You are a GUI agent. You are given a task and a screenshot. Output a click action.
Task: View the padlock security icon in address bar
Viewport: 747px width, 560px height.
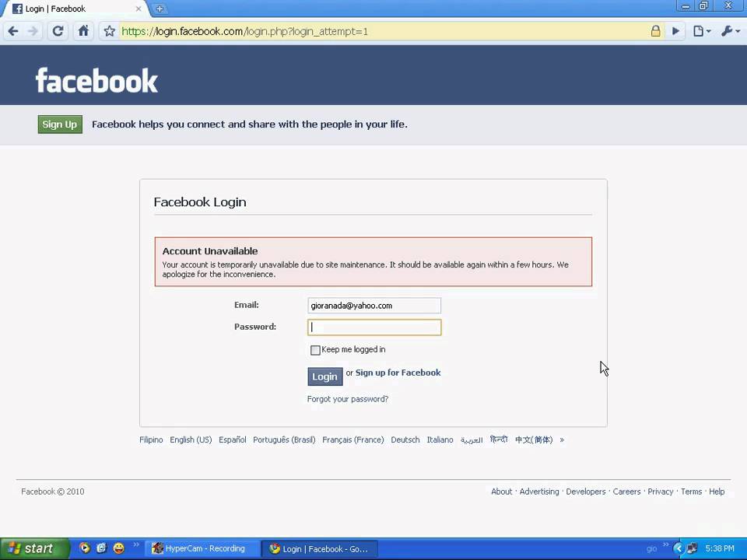click(x=655, y=31)
